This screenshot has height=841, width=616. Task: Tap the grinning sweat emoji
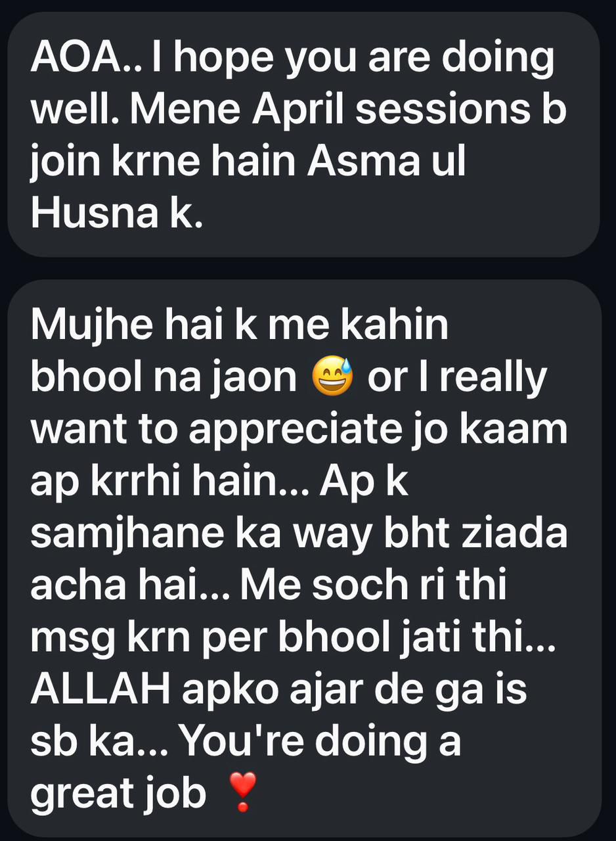[333, 376]
